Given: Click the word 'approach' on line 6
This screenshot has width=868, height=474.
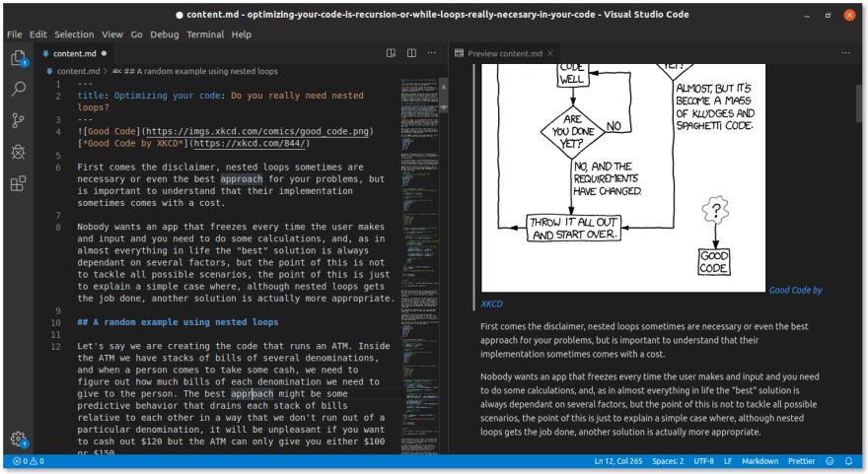Looking at the screenshot, I should point(242,179).
